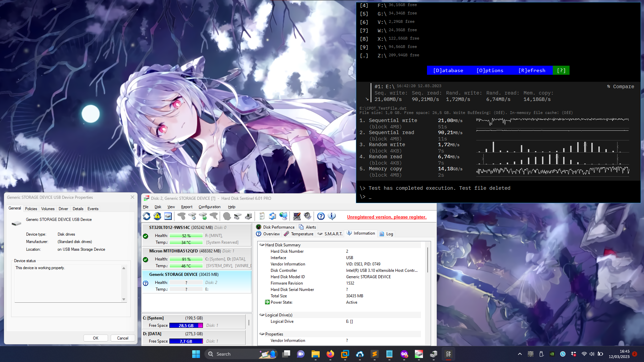Click the computer with drive icon in toolbar

(x=249, y=216)
